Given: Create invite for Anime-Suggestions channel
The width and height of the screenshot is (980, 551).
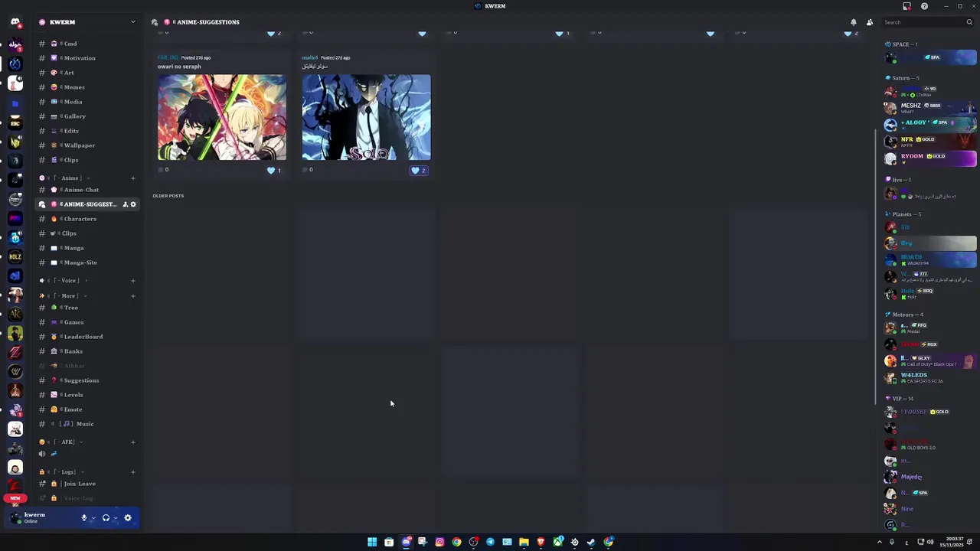Looking at the screenshot, I should (126, 204).
